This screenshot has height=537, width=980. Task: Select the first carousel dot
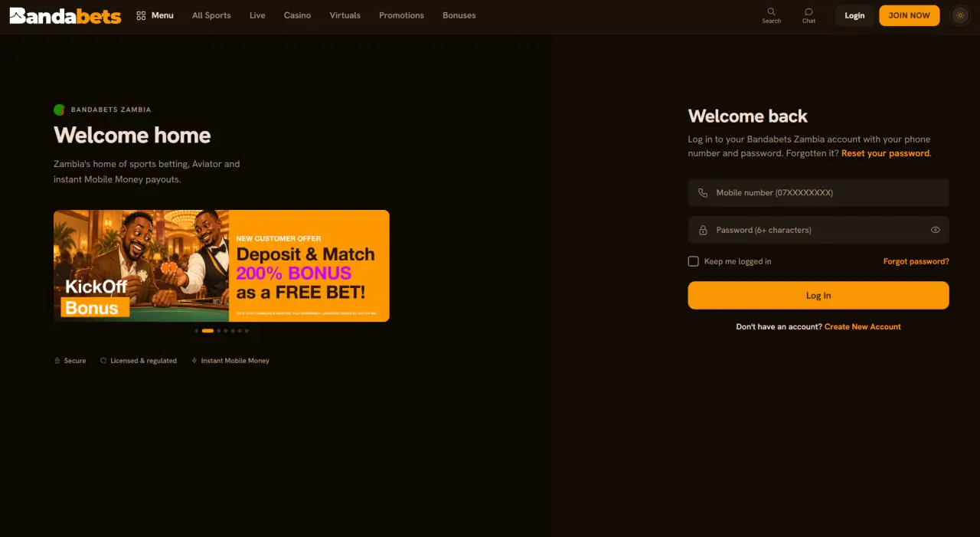tap(197, 331)
